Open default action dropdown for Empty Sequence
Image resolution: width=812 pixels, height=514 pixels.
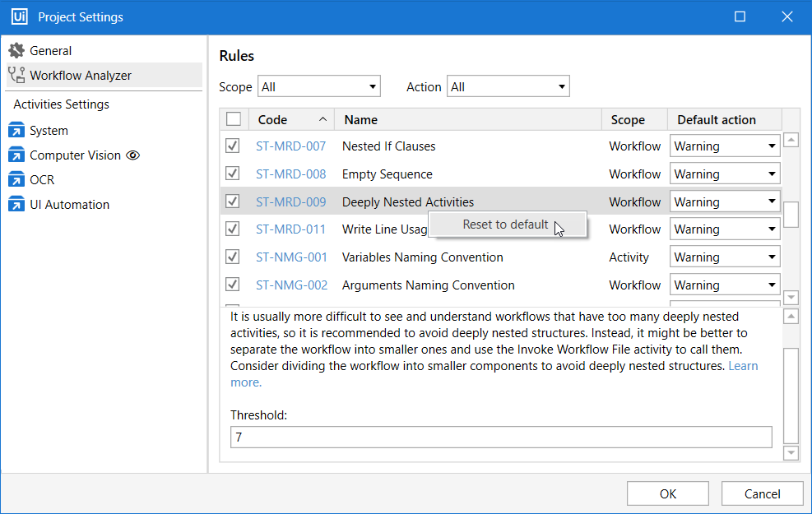(x=725, y=174)
